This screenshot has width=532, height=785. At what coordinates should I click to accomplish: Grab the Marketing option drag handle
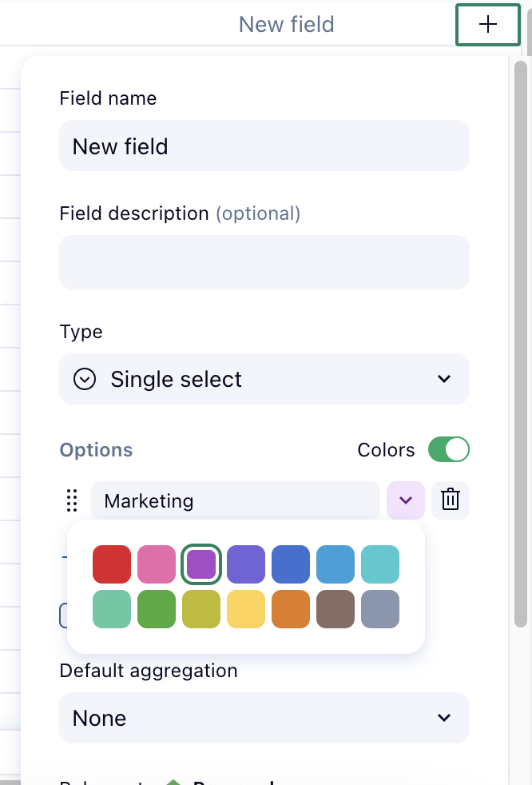(72, 501)
